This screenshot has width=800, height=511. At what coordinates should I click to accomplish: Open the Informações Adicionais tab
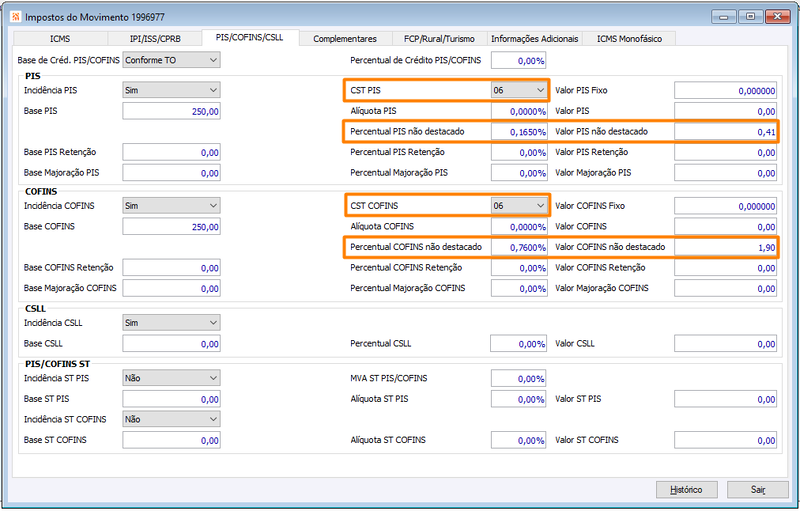click(535, 39)
